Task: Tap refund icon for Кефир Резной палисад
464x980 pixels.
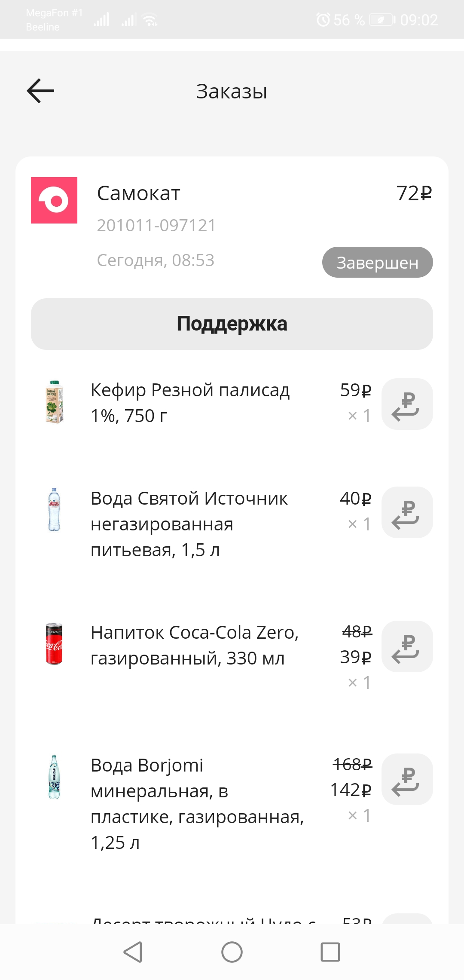Action: tap(407, 404)
